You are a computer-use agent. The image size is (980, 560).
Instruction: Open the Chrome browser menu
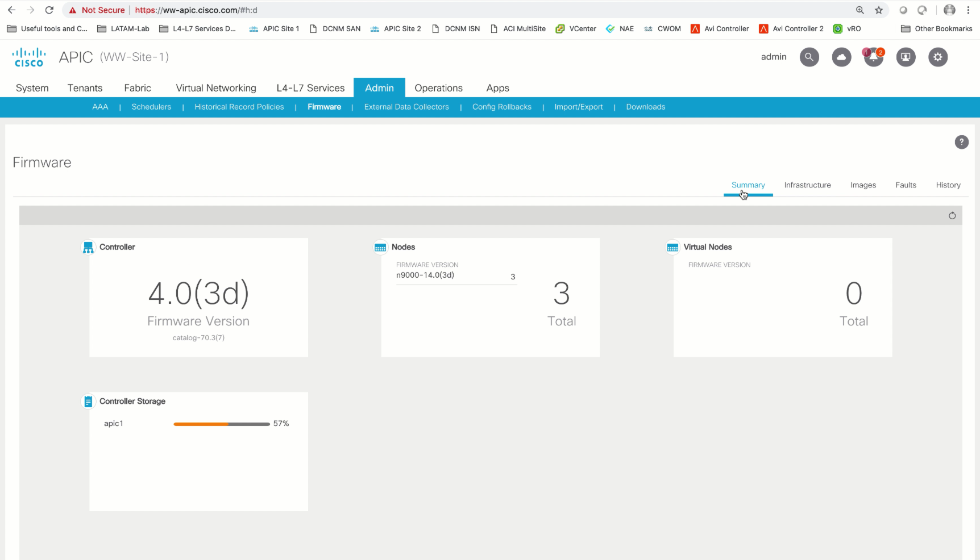[x=968, y=10]
